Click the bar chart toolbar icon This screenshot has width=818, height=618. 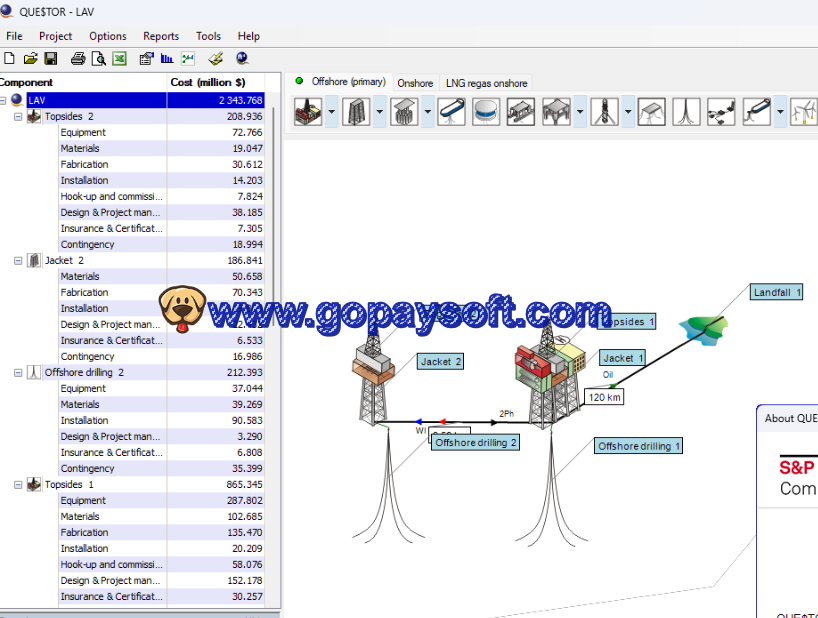167,59
